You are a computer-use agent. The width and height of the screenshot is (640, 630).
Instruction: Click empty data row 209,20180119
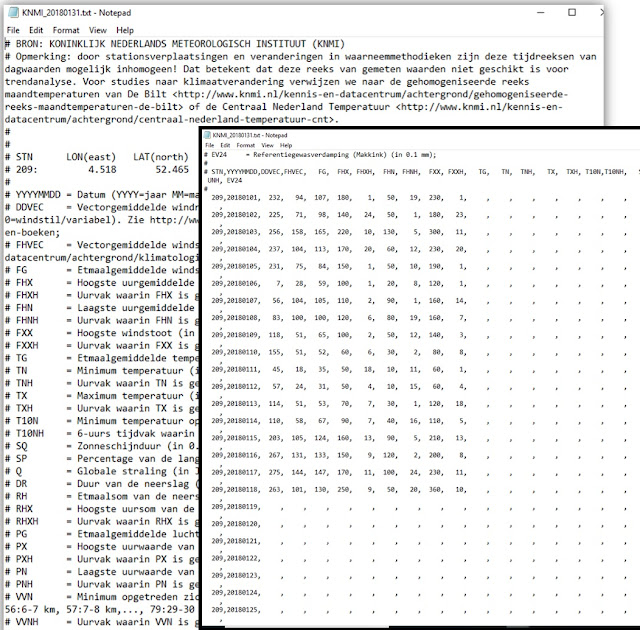tap(420, 507)
